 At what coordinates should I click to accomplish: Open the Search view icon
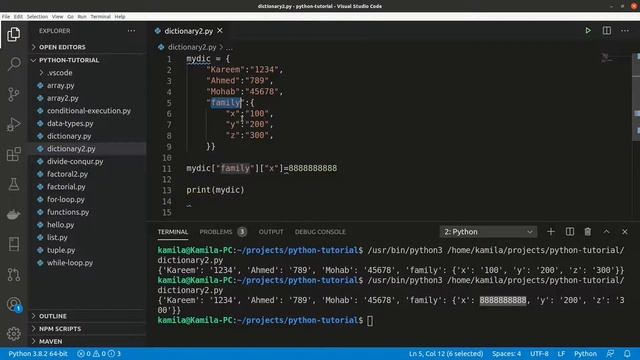(x=13, y=64)
